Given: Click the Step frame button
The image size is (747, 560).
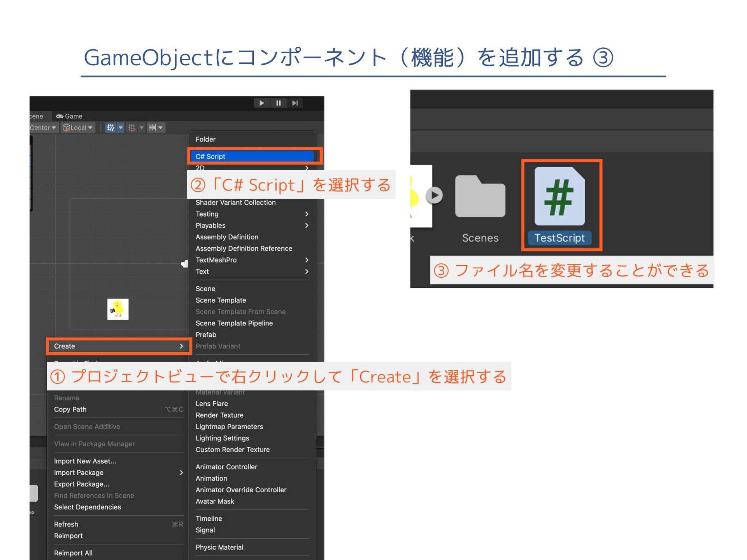Looking at the screenshot, I should click(295, 103).
